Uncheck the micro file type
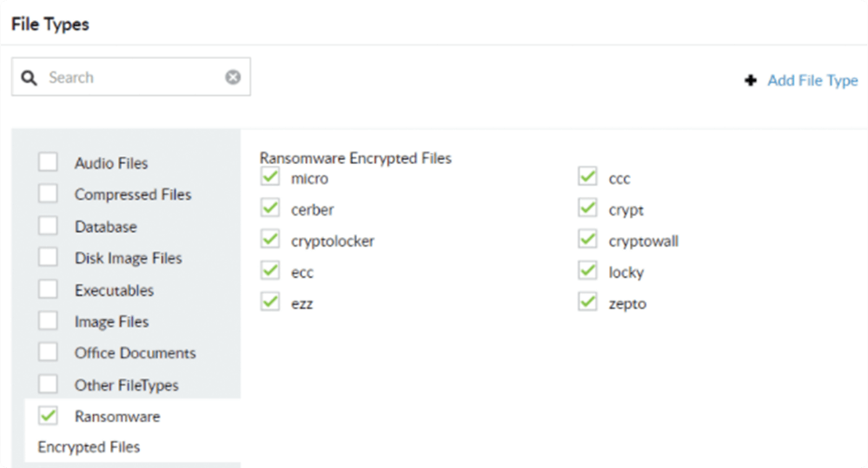 pos(270,178)
